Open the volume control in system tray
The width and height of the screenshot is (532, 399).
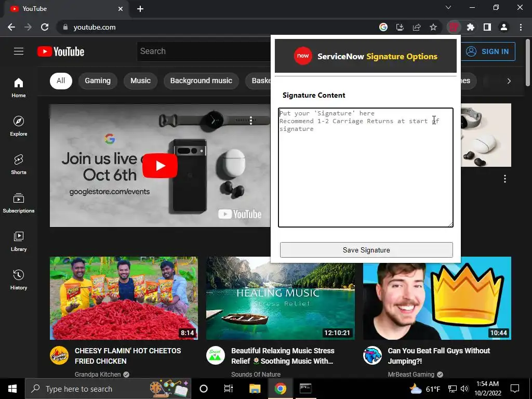[x=464, y=389]
